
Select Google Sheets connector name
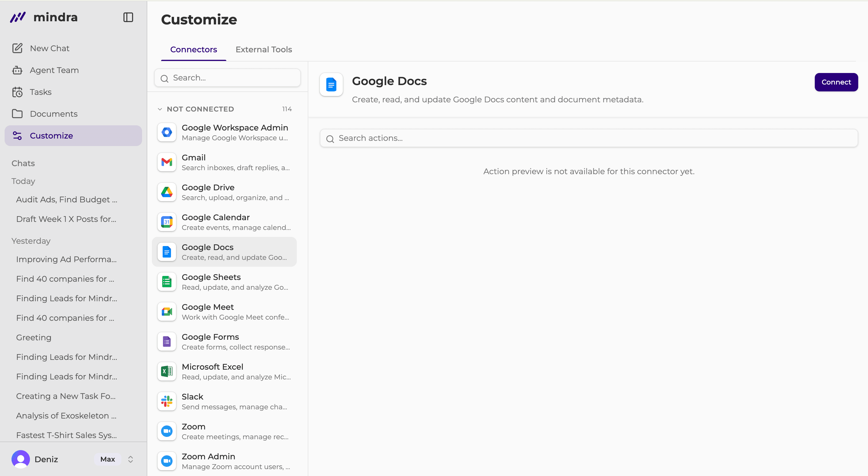coord(211,277)
